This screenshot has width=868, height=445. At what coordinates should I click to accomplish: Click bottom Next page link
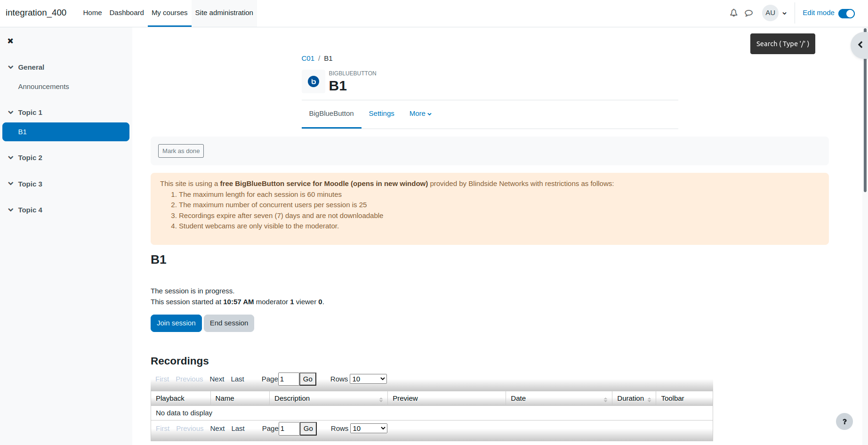click(217, 429)
